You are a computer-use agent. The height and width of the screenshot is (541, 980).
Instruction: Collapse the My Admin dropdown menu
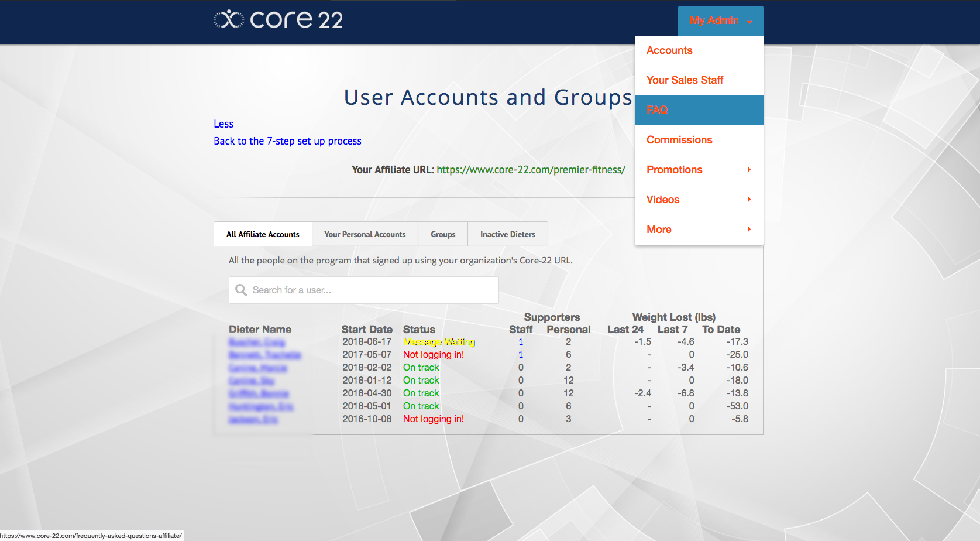tap(720, 20)
